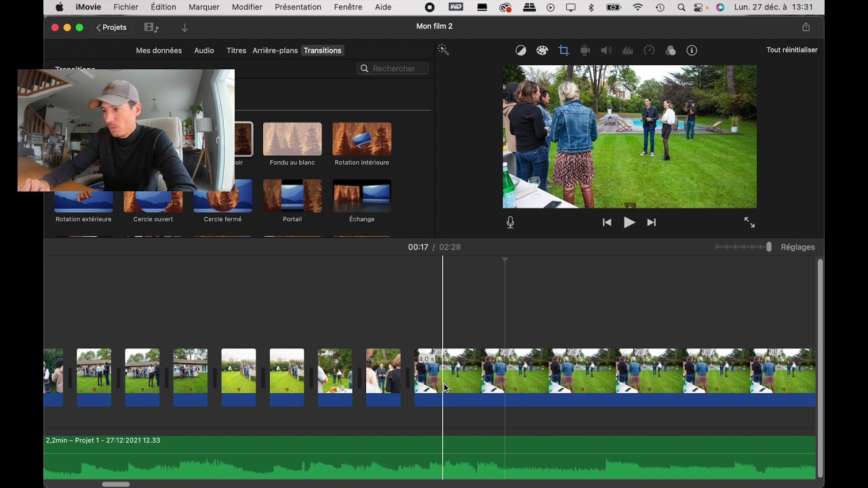This screenshot has height=488, width=868.
Task: Select Rotation intérieure transition
Action: click(x=361, y=139)
